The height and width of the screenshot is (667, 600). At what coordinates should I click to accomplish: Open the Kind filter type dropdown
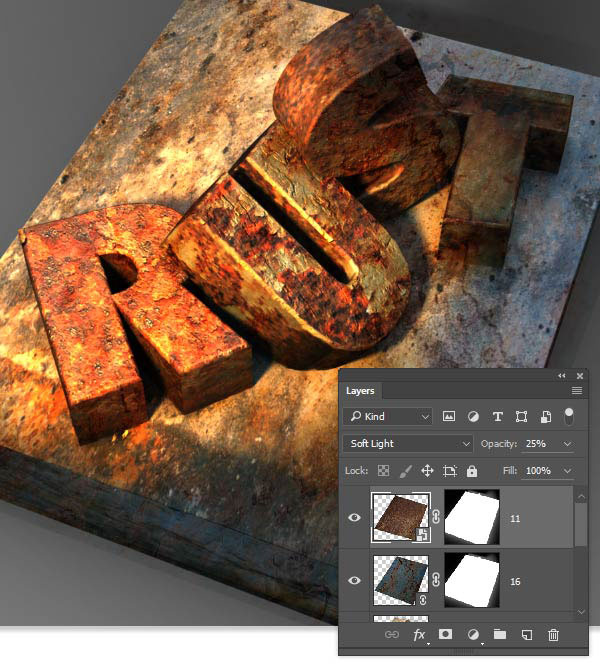coord(388,416)
